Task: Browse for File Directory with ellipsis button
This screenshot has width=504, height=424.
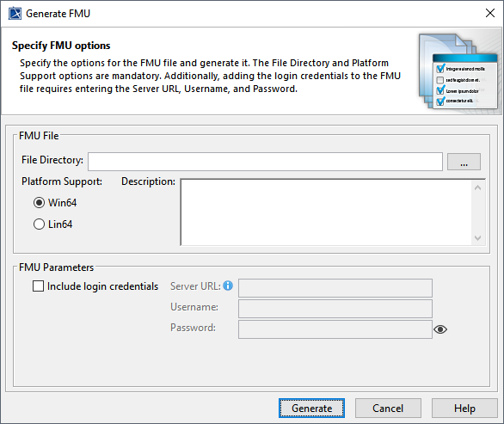Action: (464, 162)
